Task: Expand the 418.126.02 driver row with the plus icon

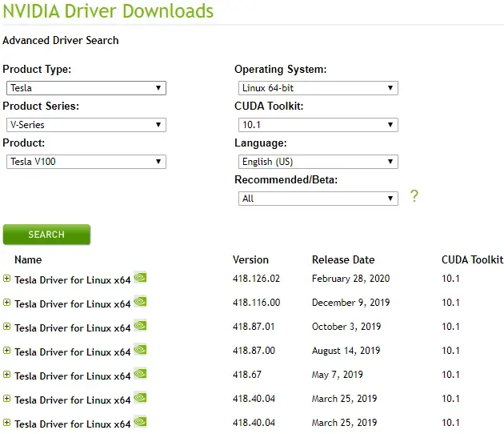Action: [6, 279]
